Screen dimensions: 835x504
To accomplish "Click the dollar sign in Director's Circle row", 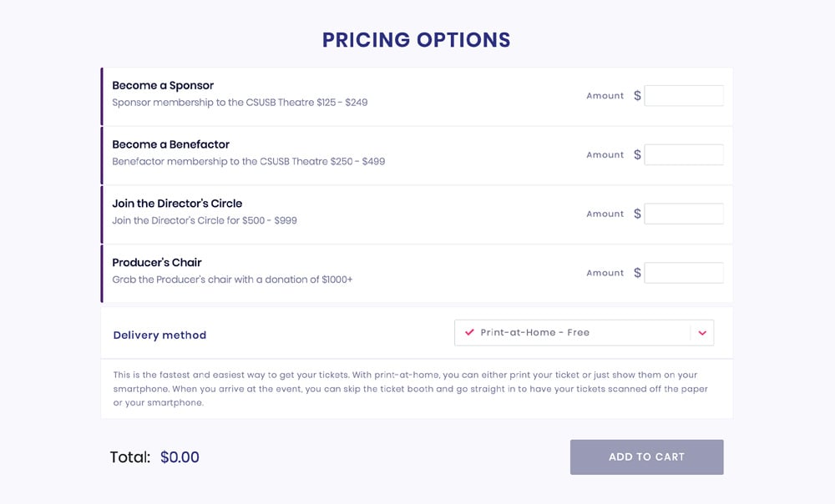I will click(x=637, y=214).
